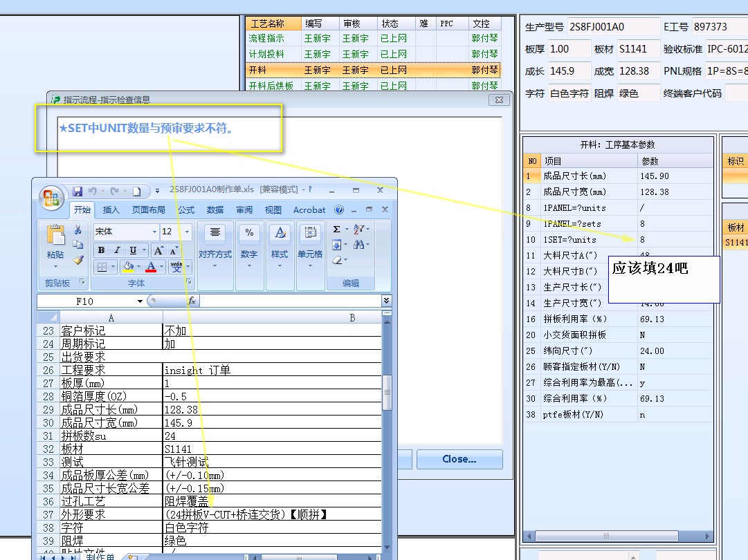
Task: Select the 计划投料 process row
Action: 373,54
